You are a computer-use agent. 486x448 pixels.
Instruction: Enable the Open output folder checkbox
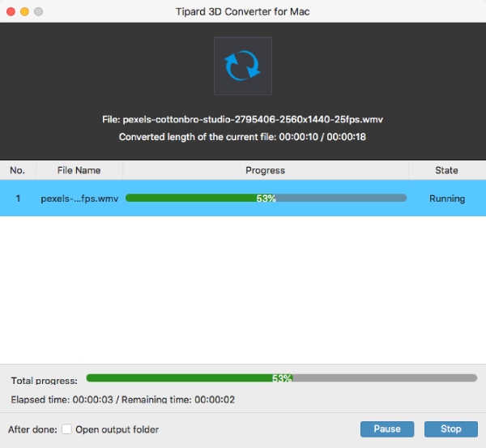67,429
